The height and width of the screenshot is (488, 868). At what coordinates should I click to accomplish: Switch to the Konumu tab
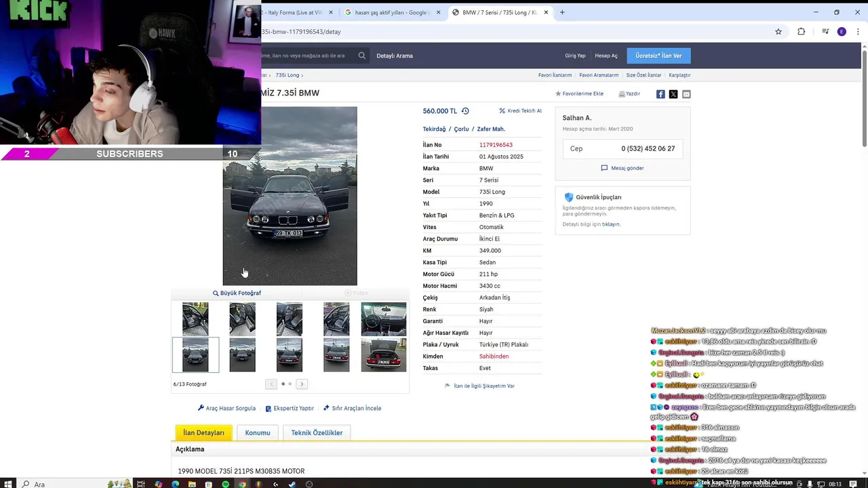tap(258, 432)
